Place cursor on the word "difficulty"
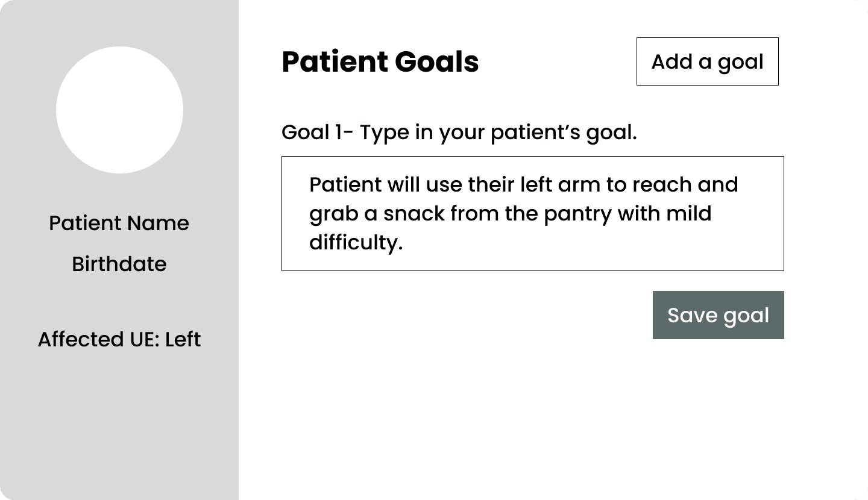This screenshot has height=500, width=868. click(x=354, y=242)
